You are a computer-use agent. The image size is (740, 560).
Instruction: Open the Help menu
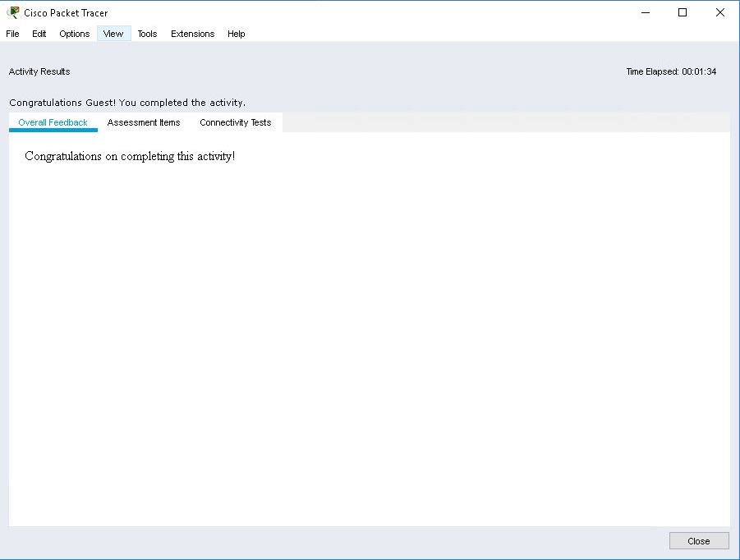[236, 34]
